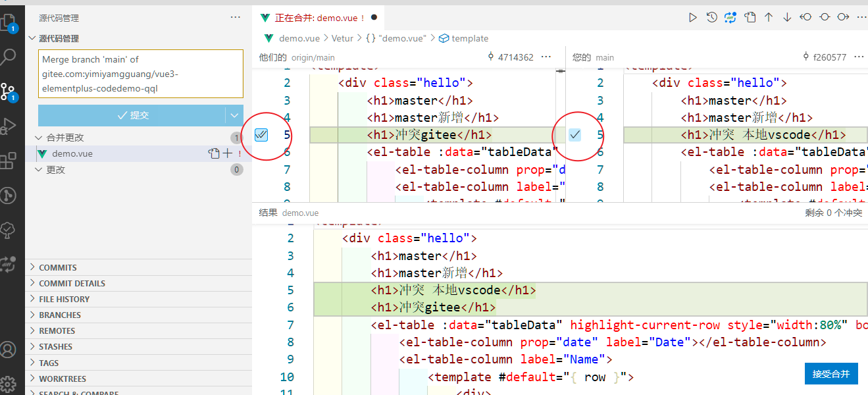Click the 剩余 0 个冲突 label

click(x=833, y=213)
